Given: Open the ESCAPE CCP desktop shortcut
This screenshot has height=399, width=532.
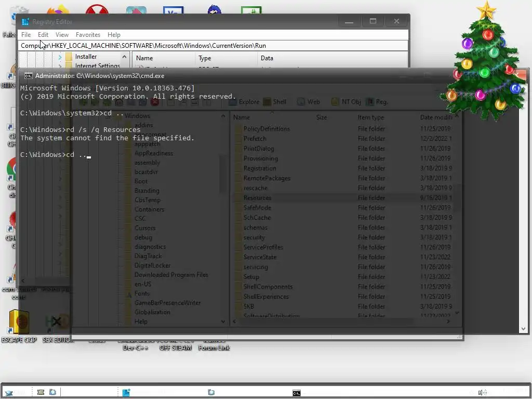Looking at the screenshot, I should click(19, 326).
